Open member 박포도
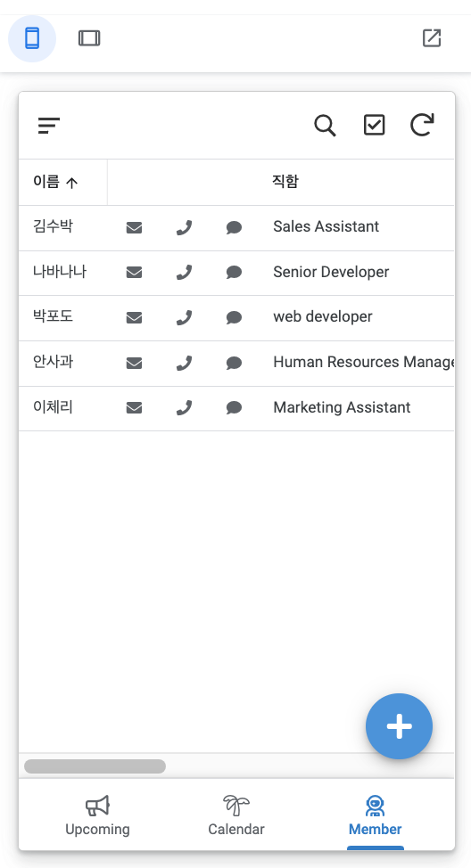Viewport: 471px width, 868px height. [x=53, y=316]
